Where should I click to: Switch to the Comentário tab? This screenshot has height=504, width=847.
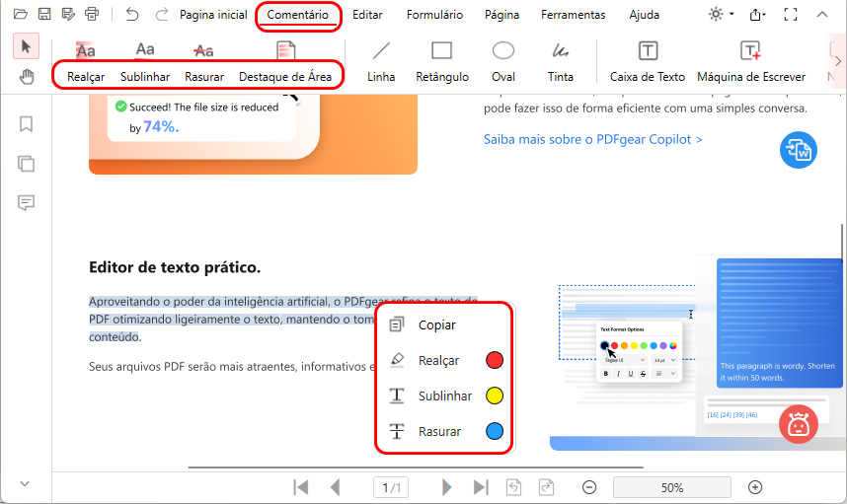(x=298, y=15)
